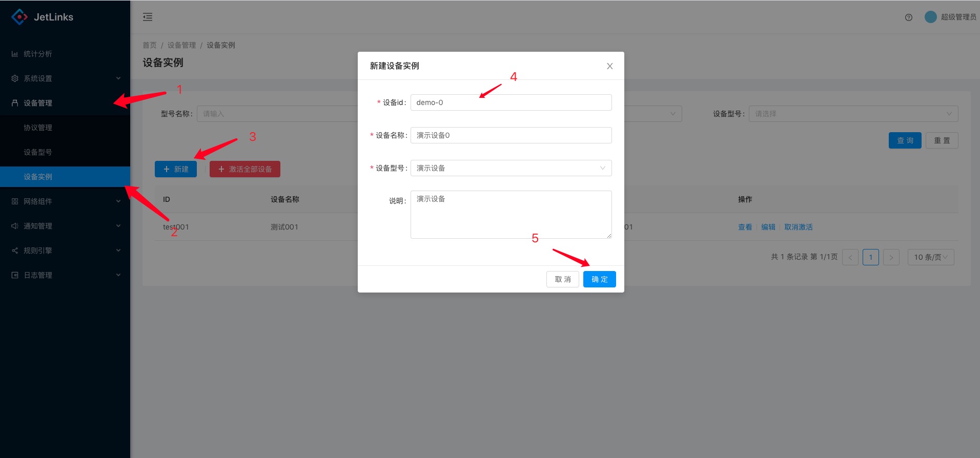Click the 超级管理员 user avatar
Viewport: 980px width, 458px height.
(x=930, y=17)
